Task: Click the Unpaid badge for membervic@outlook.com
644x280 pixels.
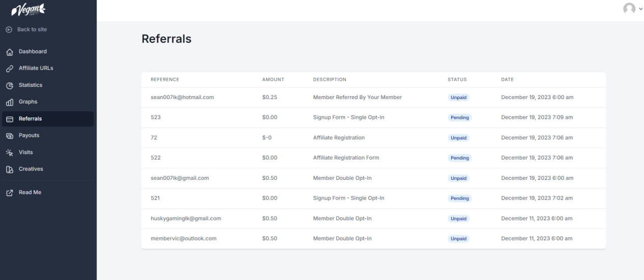Action: 458,239
